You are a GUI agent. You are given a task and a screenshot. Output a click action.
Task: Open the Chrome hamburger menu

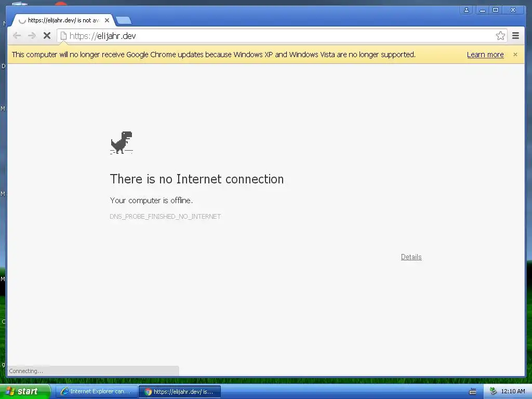pos(515,36)
